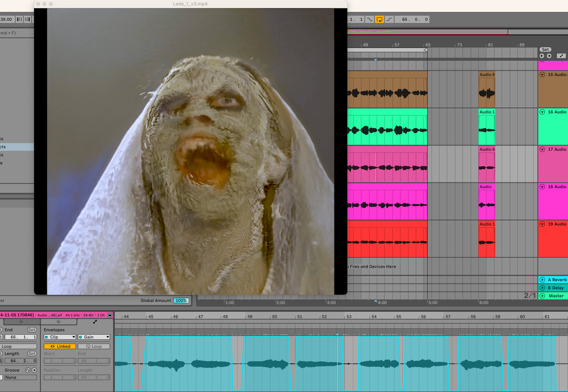Click loop length field showing 65. 0. 0
The image size is (568, 392).
point(412,19)
